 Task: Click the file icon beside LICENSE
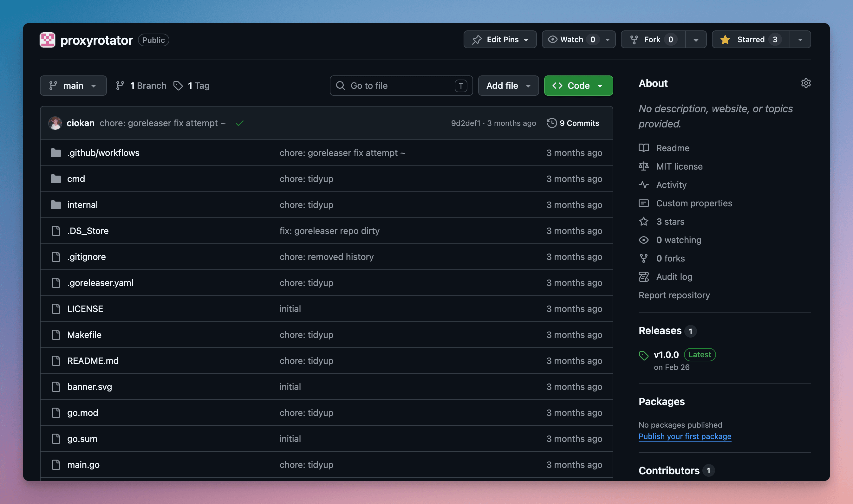56,309
